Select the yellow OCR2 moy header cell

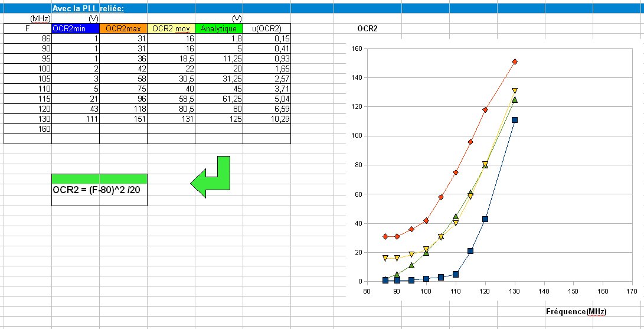pyautogui.click(x=171, y=28)
